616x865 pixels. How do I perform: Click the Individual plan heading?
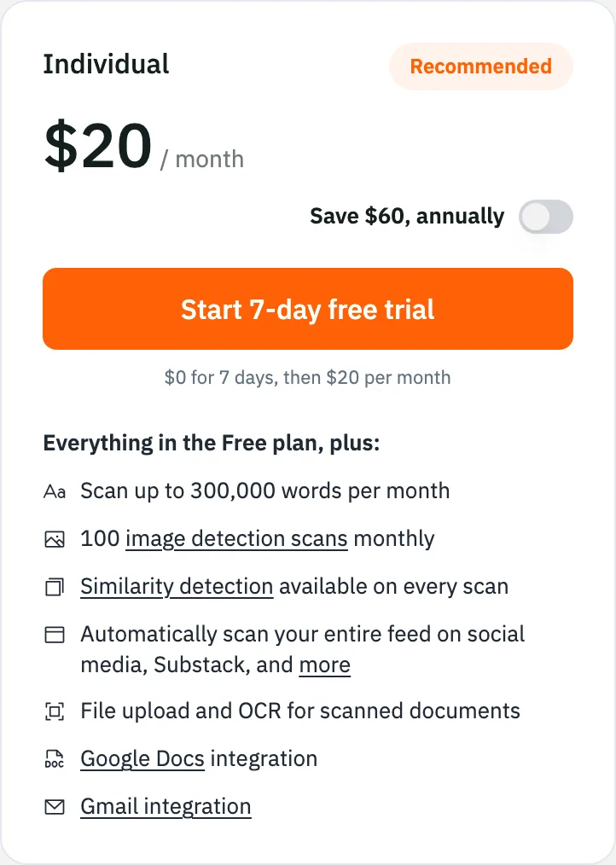click(x=106, y=64)
